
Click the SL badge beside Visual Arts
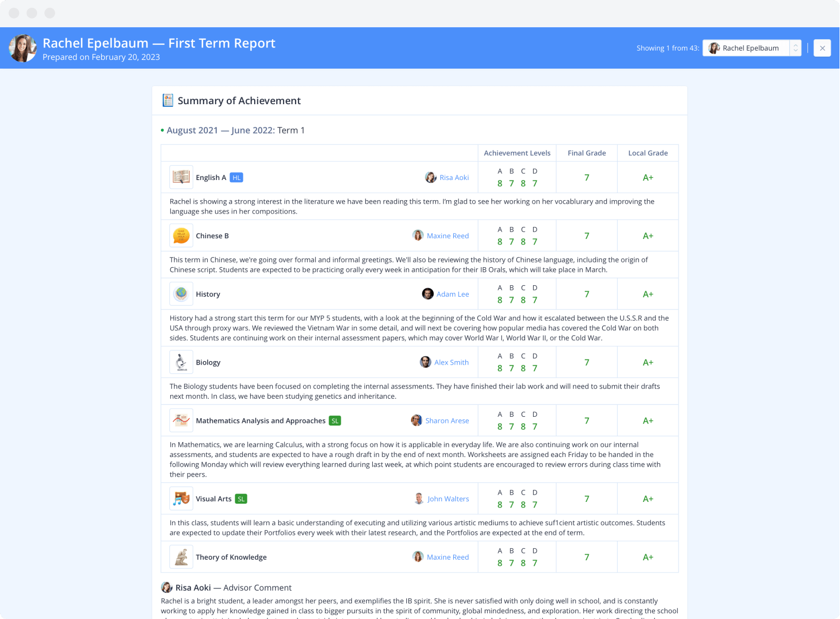tap(241, 499)
